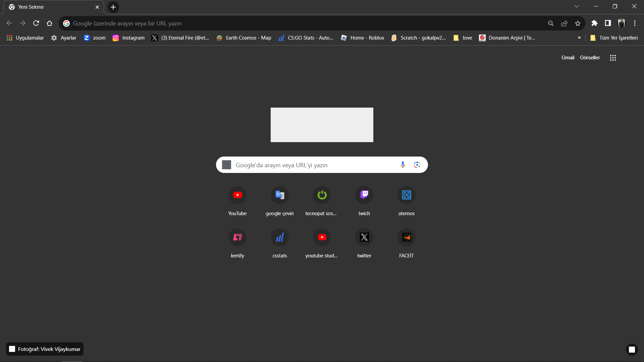Open the leetify shortcut tile
Image resolution: width=644 pixels, height=362 pixels.
[x=237, y=237]
